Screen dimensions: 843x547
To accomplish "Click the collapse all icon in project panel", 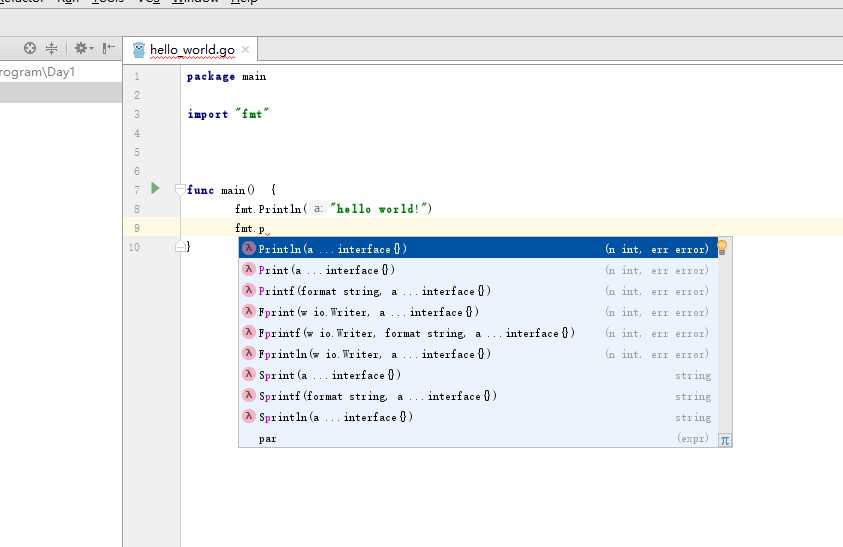I will tap(52, 48).
